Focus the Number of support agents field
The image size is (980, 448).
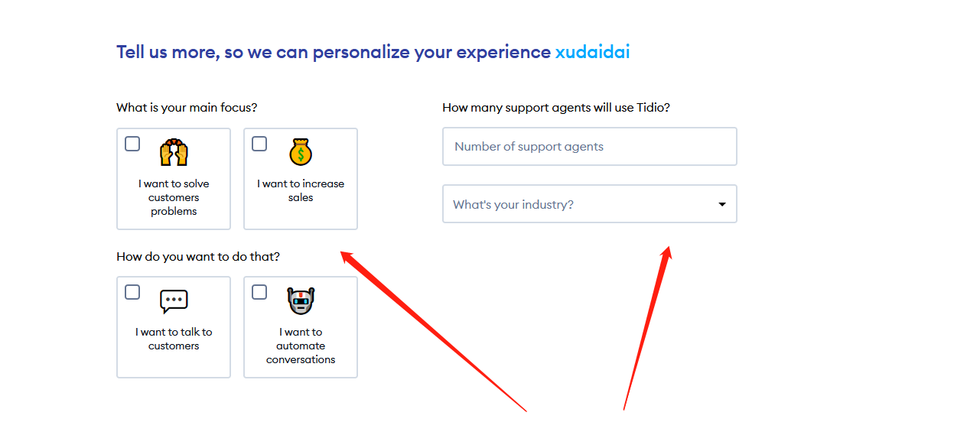click(589, 147)
